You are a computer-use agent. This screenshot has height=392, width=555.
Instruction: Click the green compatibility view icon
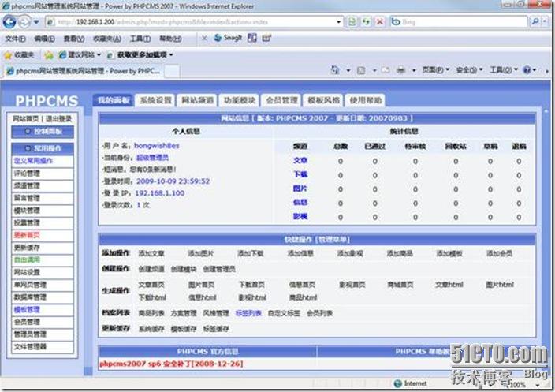(352, 22)
